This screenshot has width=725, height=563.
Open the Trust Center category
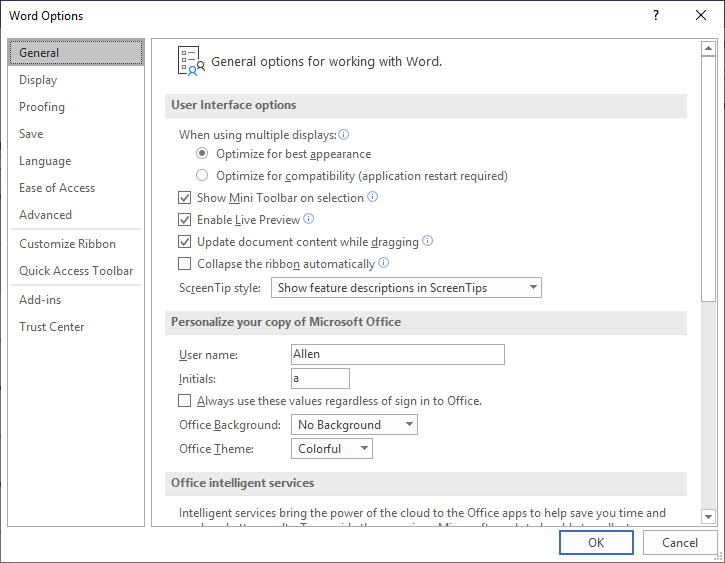click(x=76, y=326)
